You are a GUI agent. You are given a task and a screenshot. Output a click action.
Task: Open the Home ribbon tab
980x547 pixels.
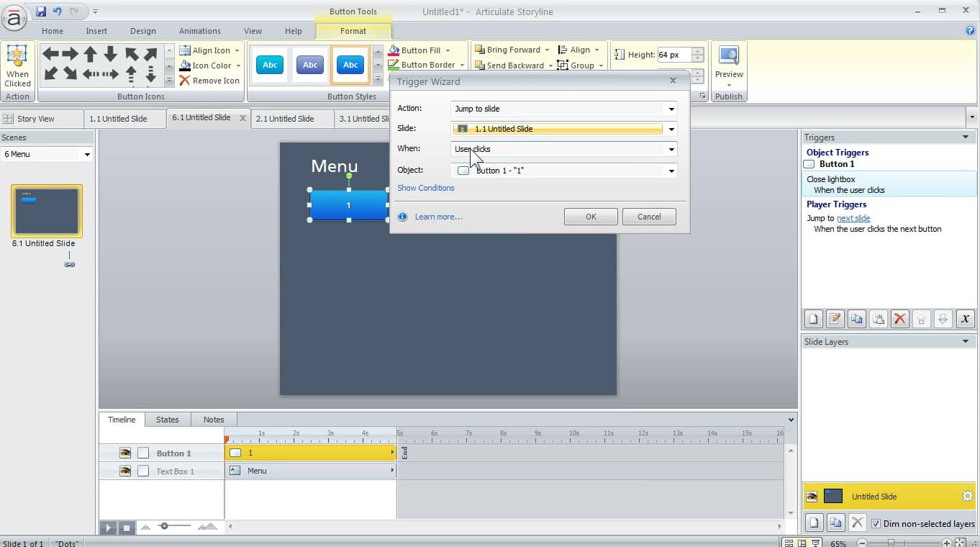[x=53, y=31]
